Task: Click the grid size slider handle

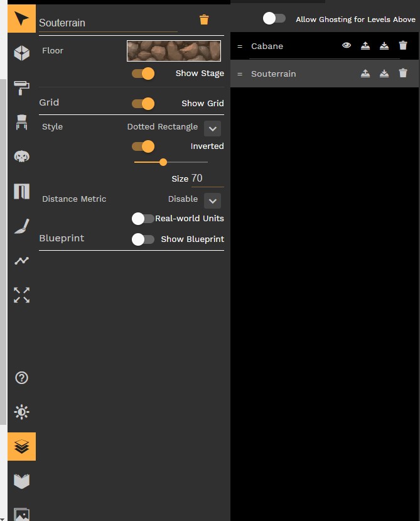Action: (163, 162)
